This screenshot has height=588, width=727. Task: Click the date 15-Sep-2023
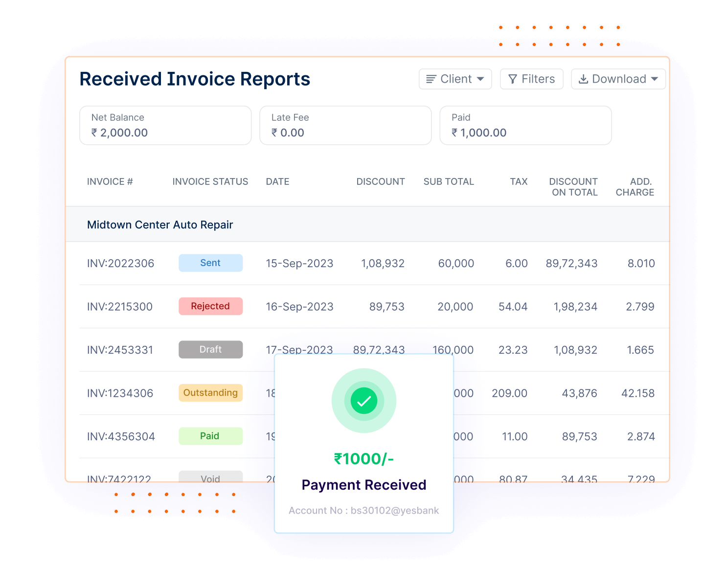coord(299,263)
